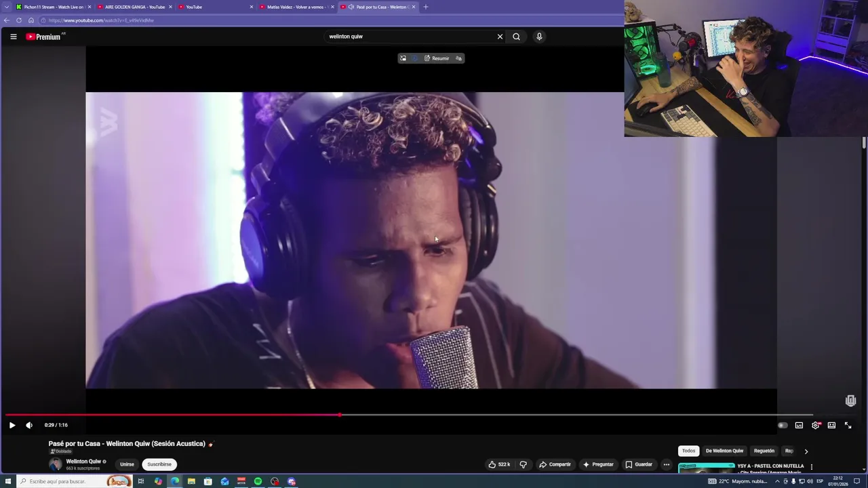The height and width of the screenshot is (488, 868).
Task: Open more actions three-dot menu
Action: click(x=667, y=464)
